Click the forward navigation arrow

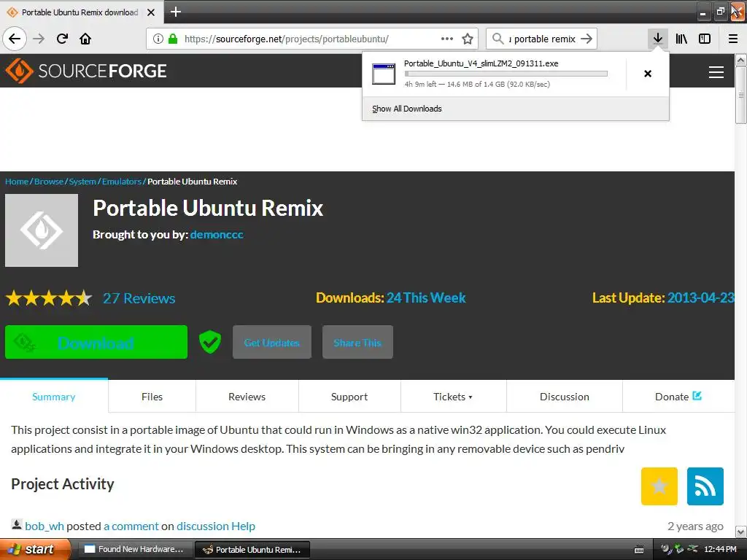tap(39, 39)
